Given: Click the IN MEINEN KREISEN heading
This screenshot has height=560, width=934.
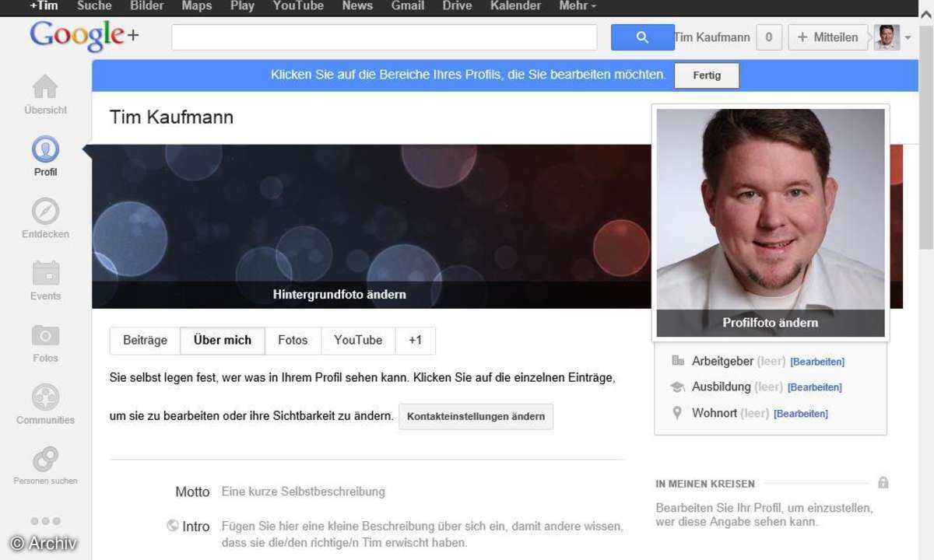Looking at the screenshot, I should pyautogui.click(x=705, y=484).
